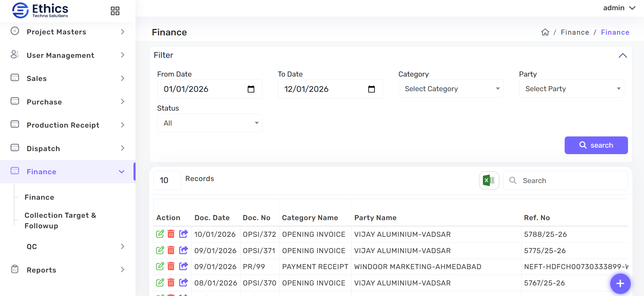The height and width of the screenshot is (296, 644).
Task: Open the admin user menu
Action: tap(619, 8)
